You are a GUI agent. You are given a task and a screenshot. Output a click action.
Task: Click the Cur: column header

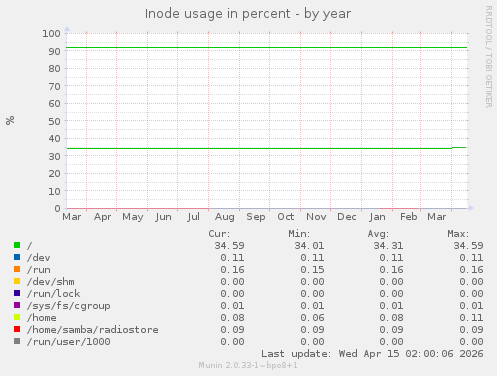click(x=219, y=234)
